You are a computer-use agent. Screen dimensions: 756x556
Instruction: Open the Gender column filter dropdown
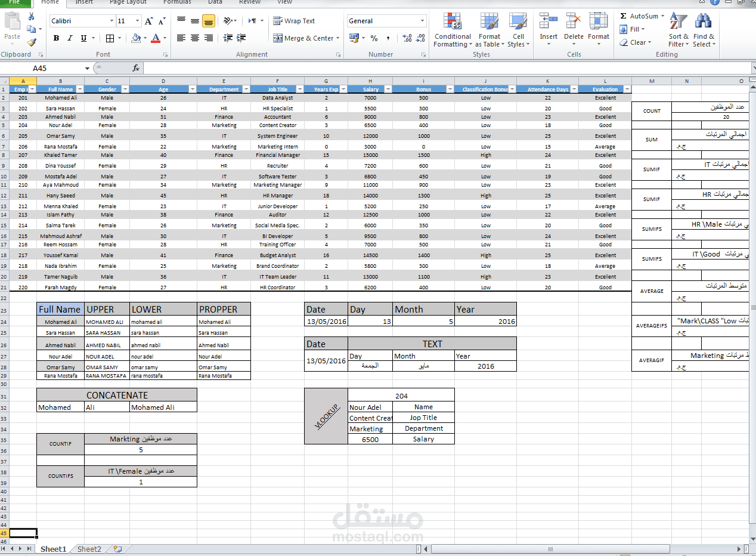[x=125, y=89]
